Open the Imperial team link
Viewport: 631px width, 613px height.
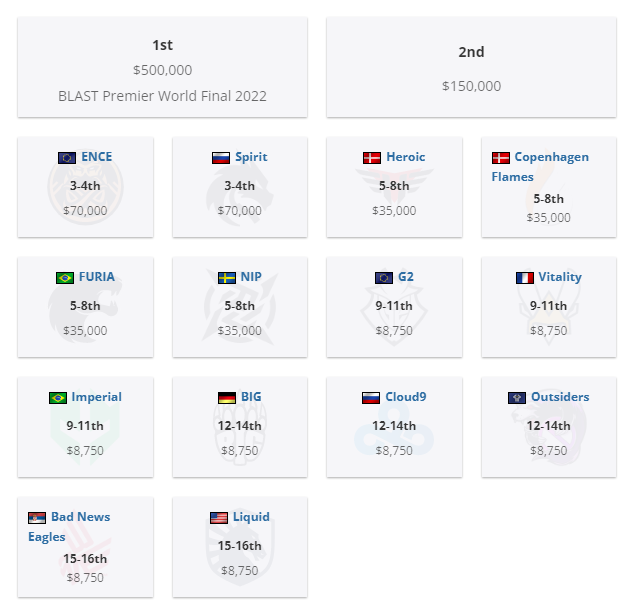point(97,396)
